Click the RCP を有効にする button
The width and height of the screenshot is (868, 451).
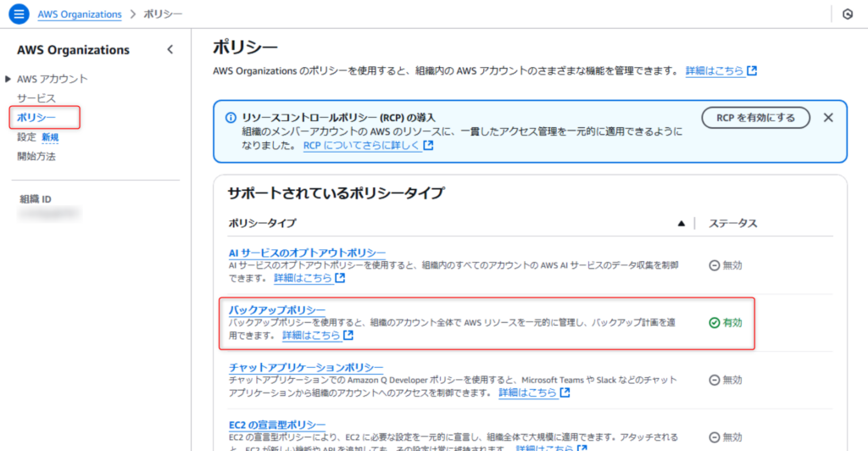[x=755, y=118]
